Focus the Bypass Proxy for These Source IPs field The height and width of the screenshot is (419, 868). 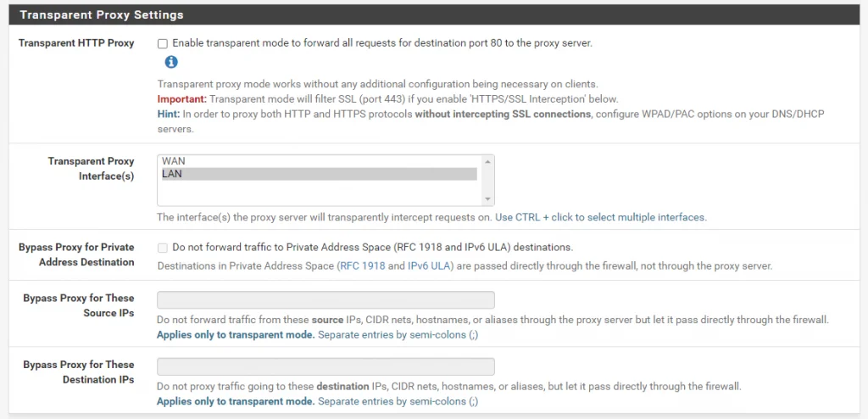tap(325, 300)
